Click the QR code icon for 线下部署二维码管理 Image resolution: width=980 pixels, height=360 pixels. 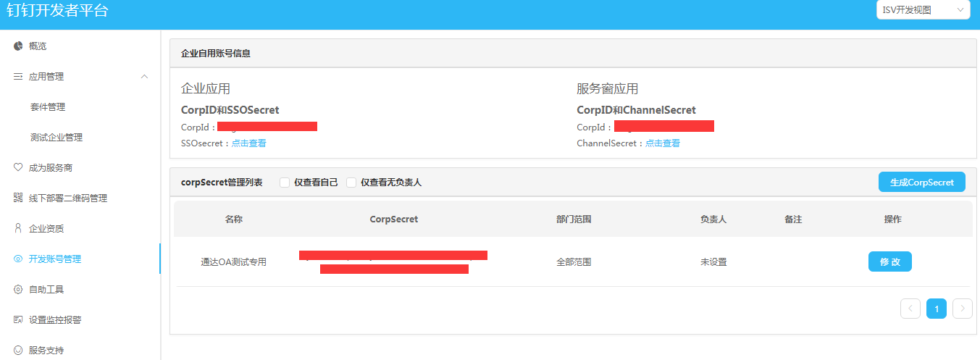[18, 198]
